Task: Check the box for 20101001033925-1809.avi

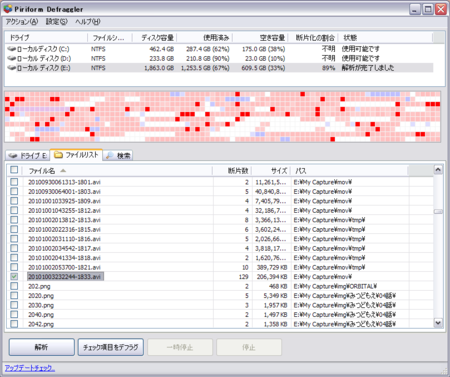Action: pyautogui.click(x=14, y=201)
